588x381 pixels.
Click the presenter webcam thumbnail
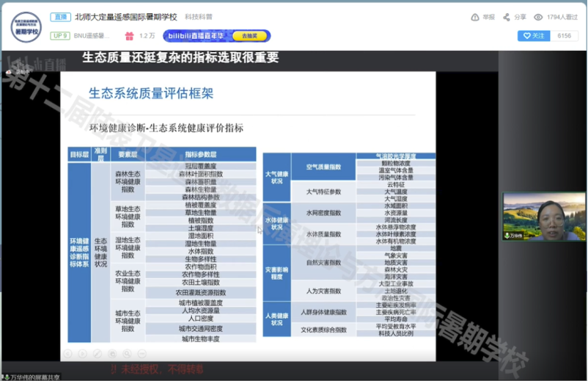[x=543, y=217]
